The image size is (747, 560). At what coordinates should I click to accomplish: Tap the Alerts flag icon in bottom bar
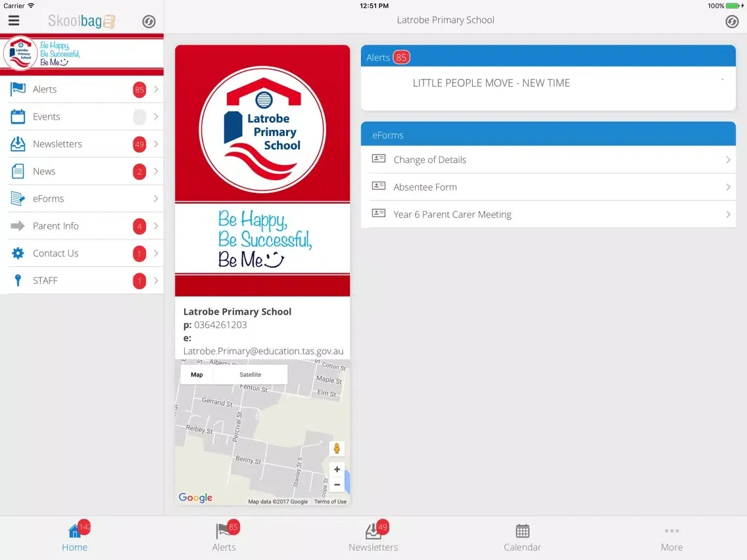(223, 530)
